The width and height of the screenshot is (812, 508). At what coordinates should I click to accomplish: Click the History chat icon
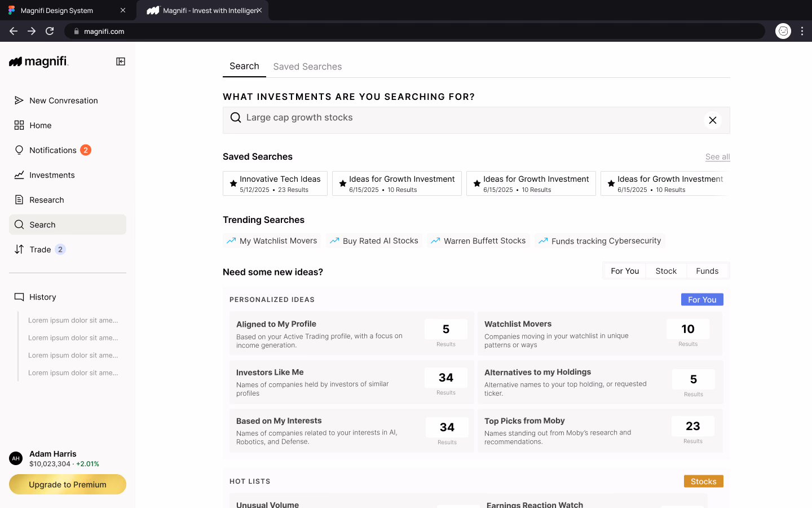pyautogui.click(x=19, y=297)
